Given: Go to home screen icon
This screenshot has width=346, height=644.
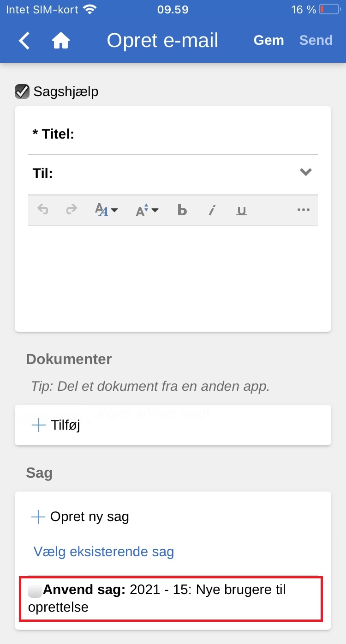Looking at the screenshot, I should click(60, 41).
